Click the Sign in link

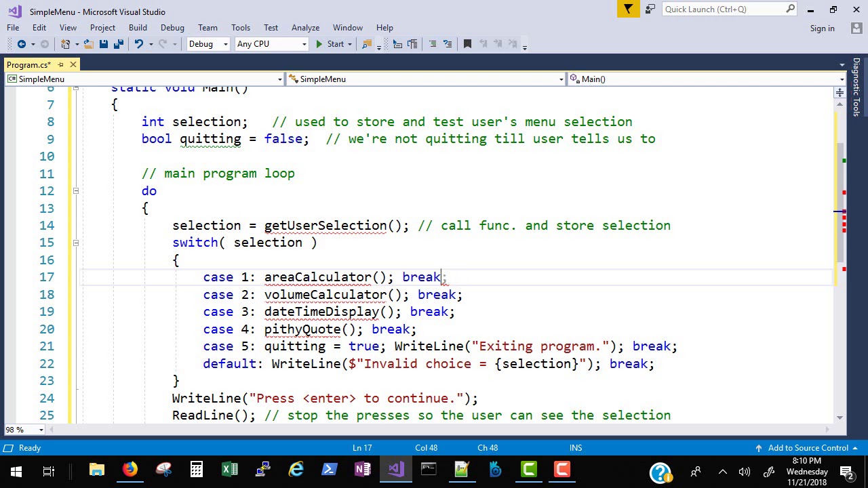coord(822,28)
